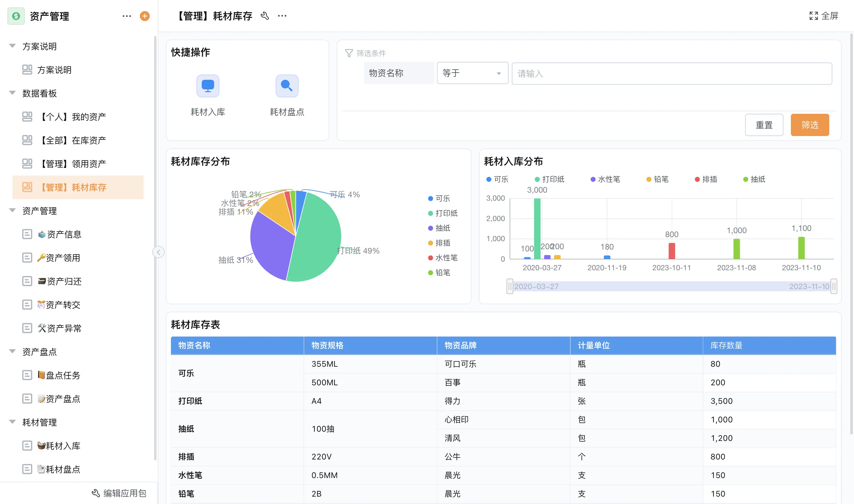Click dashboard icon next to 方案说明 page

[x=27, y=70]
